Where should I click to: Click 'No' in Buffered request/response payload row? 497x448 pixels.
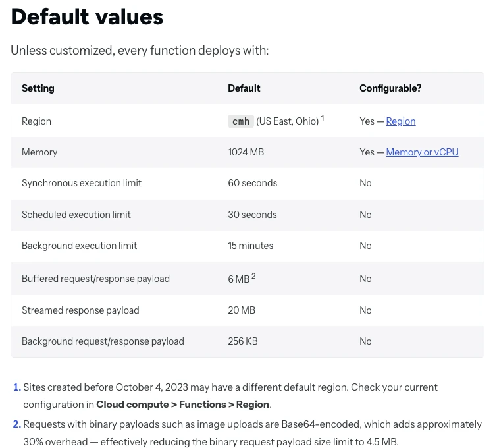coord(365,279)
